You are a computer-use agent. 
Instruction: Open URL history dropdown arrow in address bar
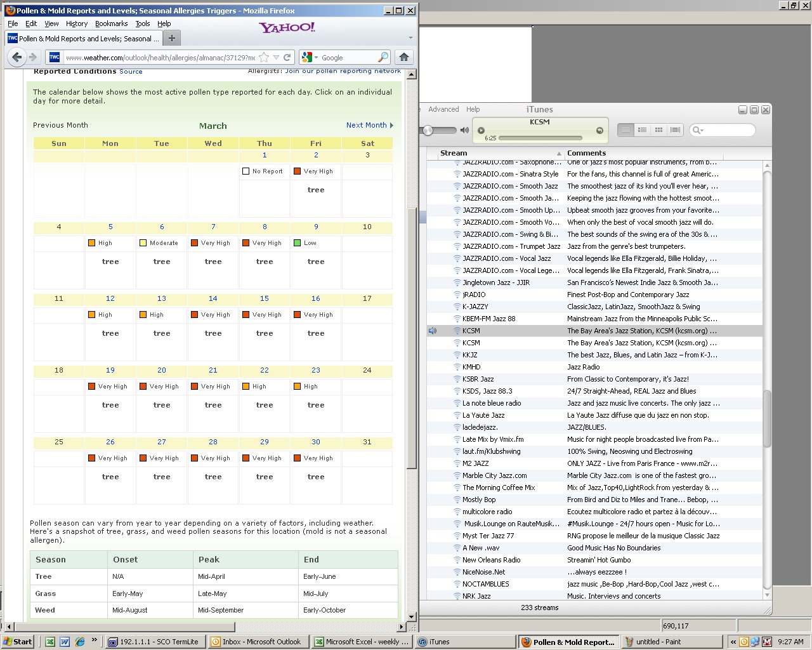276,57
